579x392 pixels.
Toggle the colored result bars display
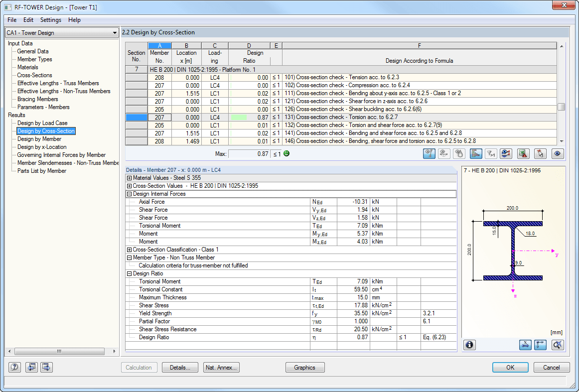tap(476, 154)
